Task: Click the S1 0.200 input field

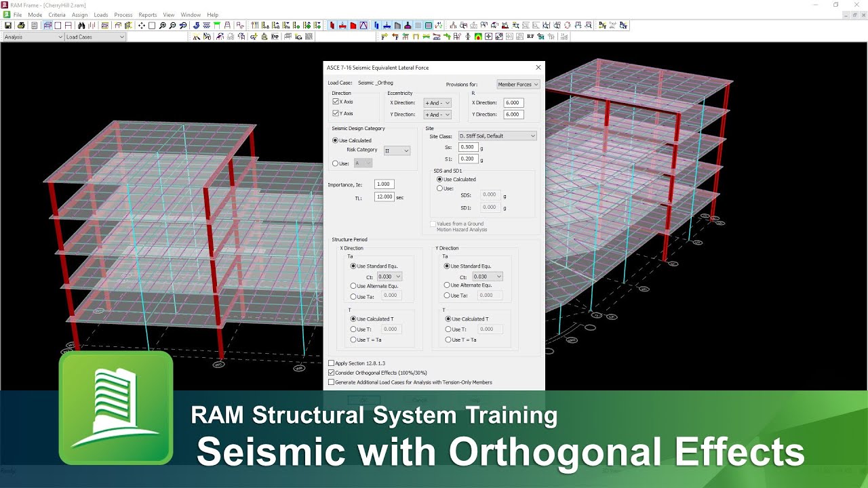Action: coord(468,159)
